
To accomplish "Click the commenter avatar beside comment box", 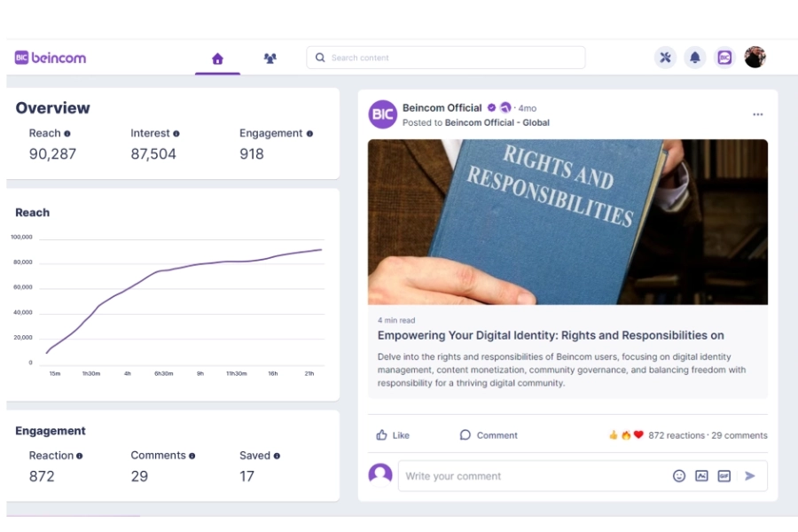I will (x=380, y=475).
